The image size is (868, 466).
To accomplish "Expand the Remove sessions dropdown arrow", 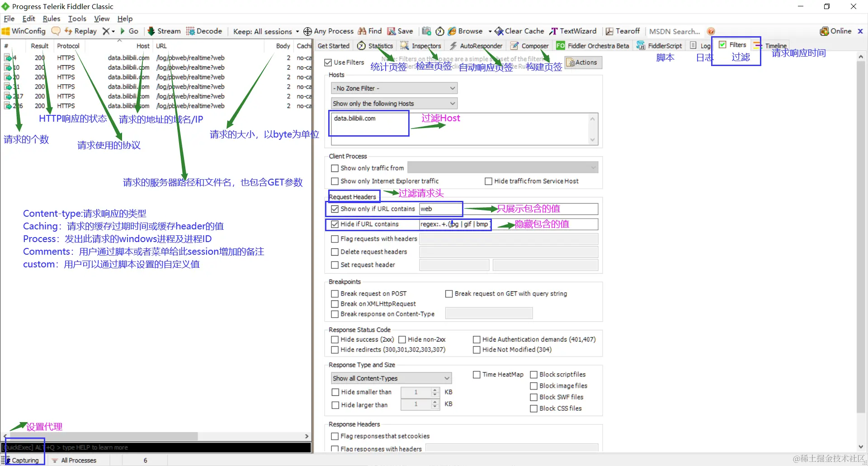I will click(x=113, y=31).
